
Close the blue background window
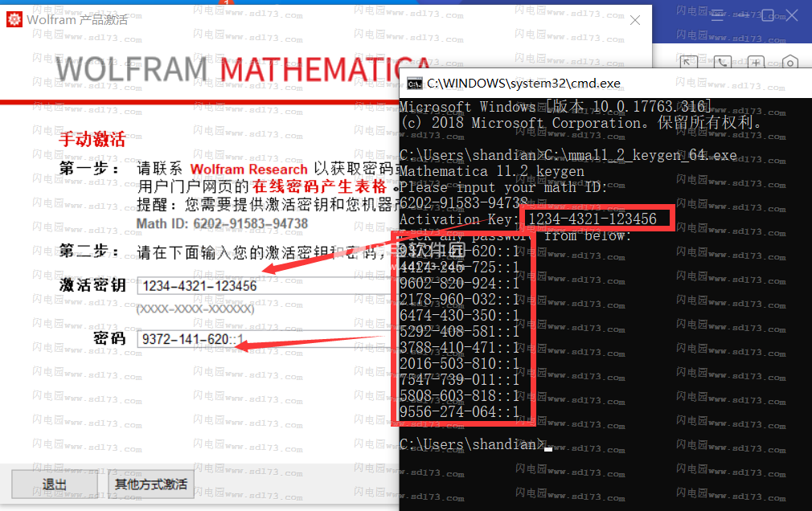click(x=792, y=15)
